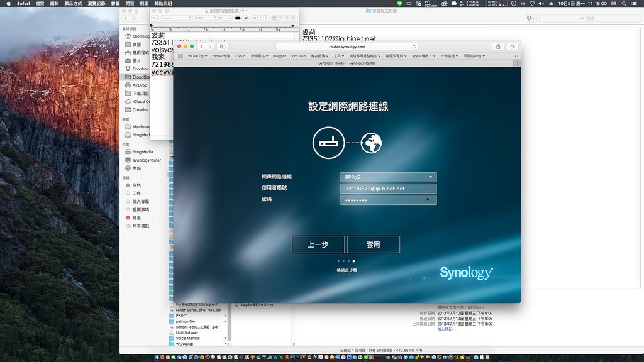
Task: Expand the 新聞網站 bookmarks folder
Action: click(x=260, y=56)
